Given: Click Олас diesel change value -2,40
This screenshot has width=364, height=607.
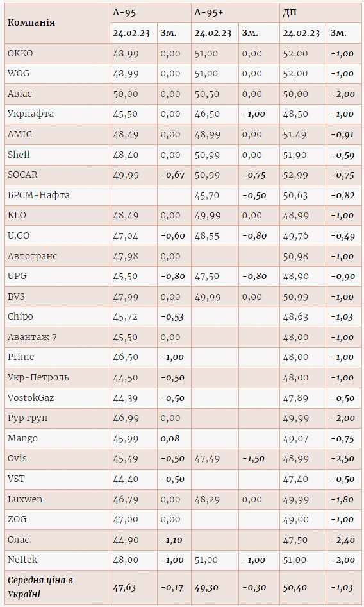Looking at the screenshot, I should point(343,540).
